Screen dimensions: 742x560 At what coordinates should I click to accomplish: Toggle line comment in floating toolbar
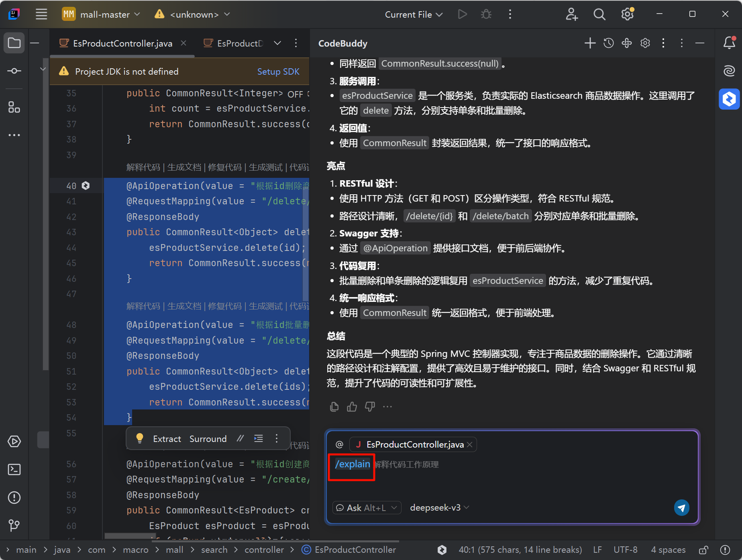click(240, 439)
